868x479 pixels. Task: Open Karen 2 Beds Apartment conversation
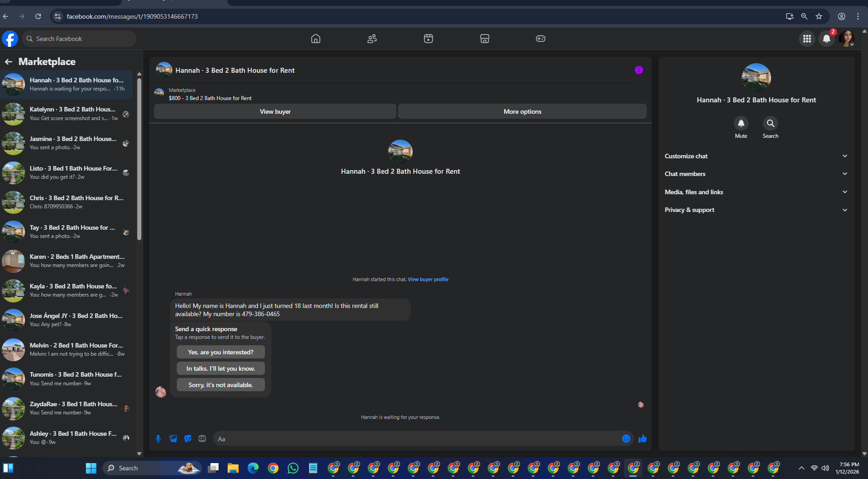click(x=67, y=261)
